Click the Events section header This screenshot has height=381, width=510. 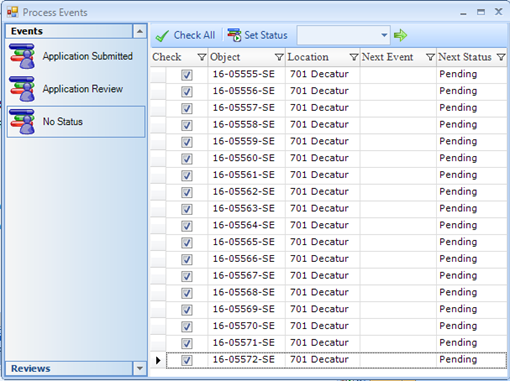click(x=69, y=31)
